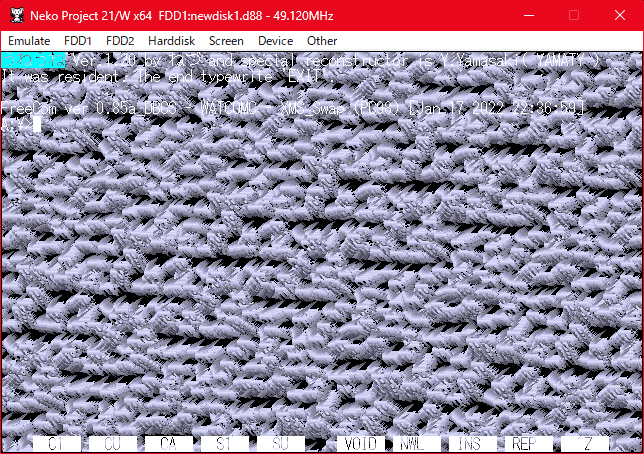
Task: Click the cyan highlighted program name text
Action: 33,60
